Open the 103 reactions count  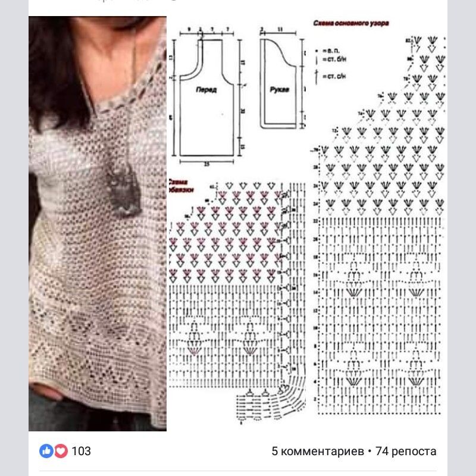(x=81, y=451)
